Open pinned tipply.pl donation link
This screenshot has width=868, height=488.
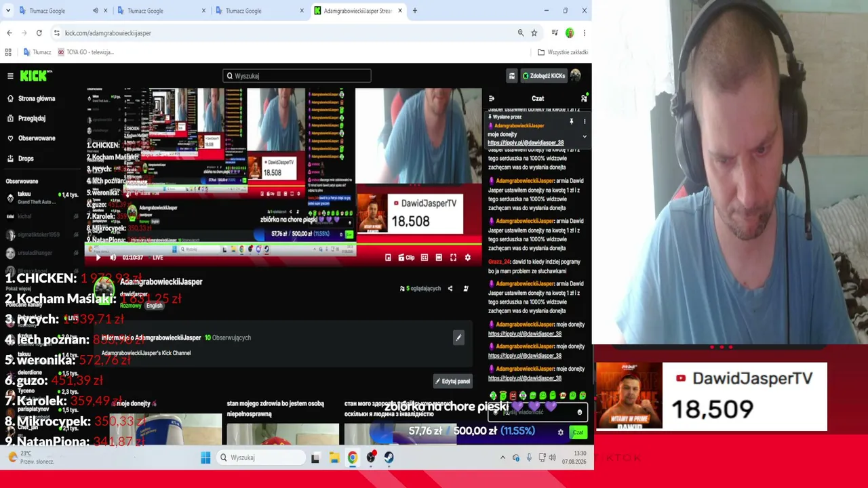pyautogui.click(x=526, y=143)
